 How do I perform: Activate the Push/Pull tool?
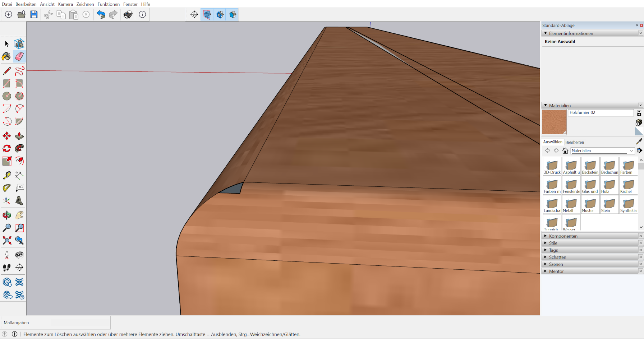(19, 136)
